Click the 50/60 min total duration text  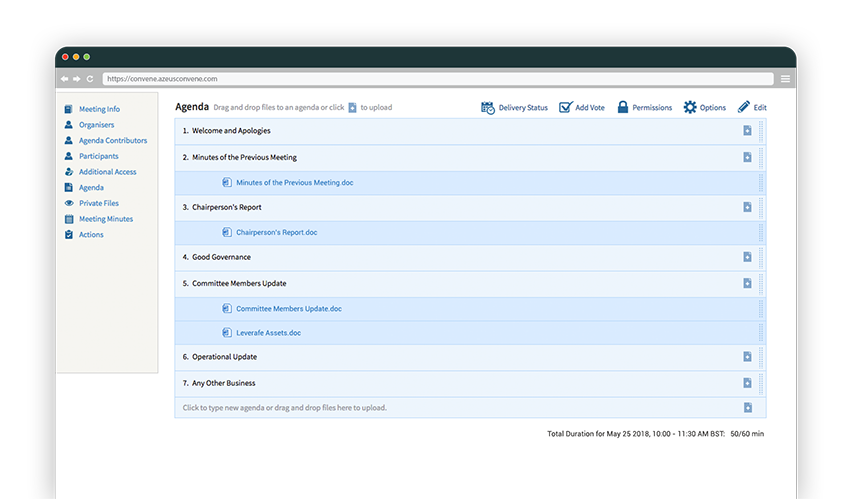click(x=747, y=434)
